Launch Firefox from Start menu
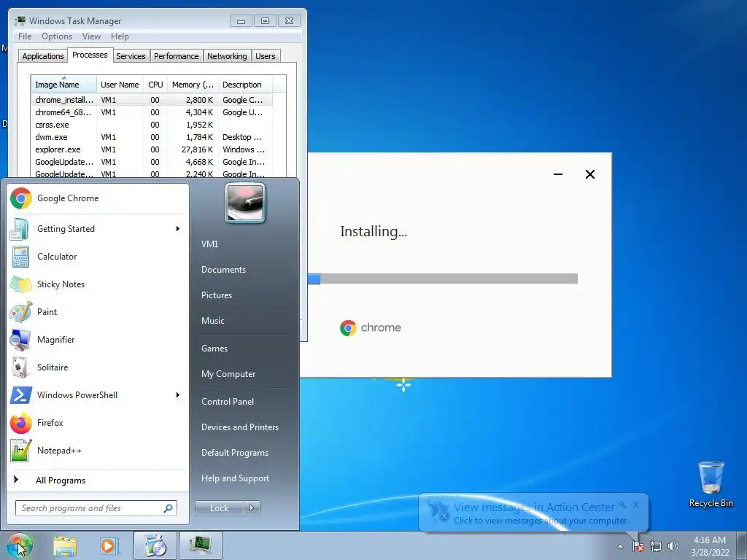The image size is (747, 560). click(98, 422)
